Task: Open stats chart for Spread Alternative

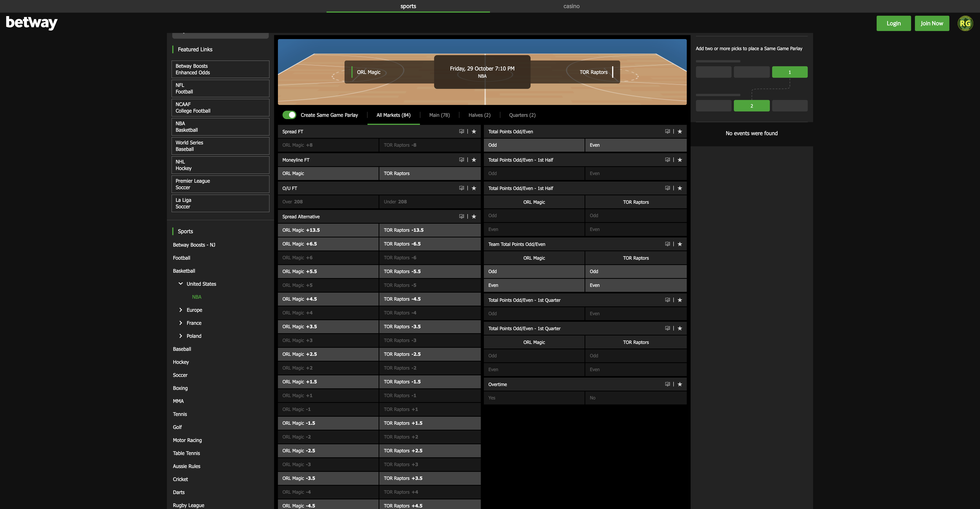Action: [x=461, y=217]
